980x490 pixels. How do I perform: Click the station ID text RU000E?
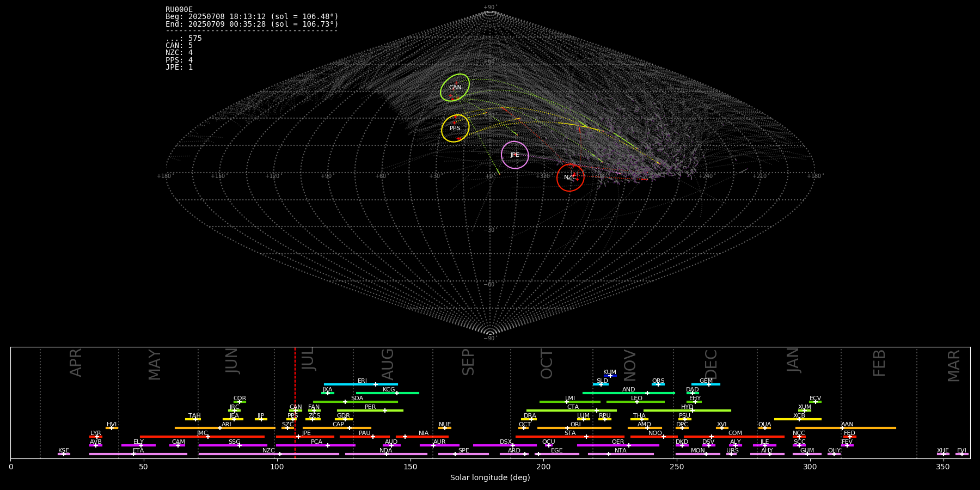179,9
